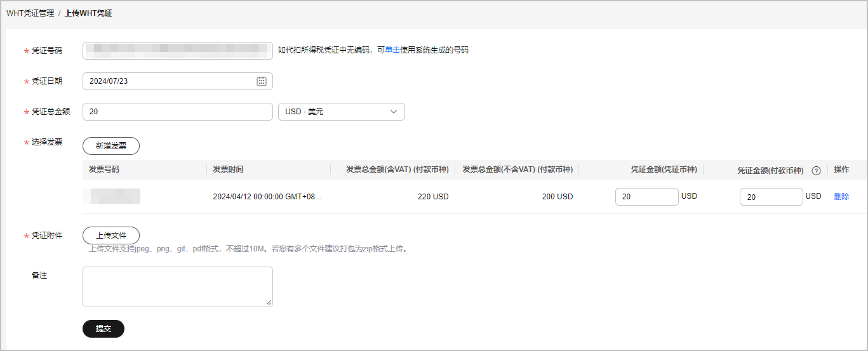Submit the form with 提交 button

tap(103, 329)
